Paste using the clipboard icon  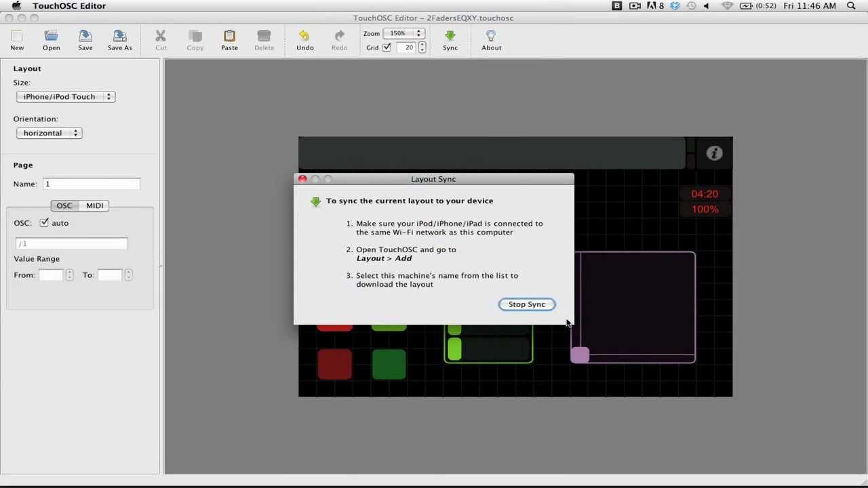[229, 37]
